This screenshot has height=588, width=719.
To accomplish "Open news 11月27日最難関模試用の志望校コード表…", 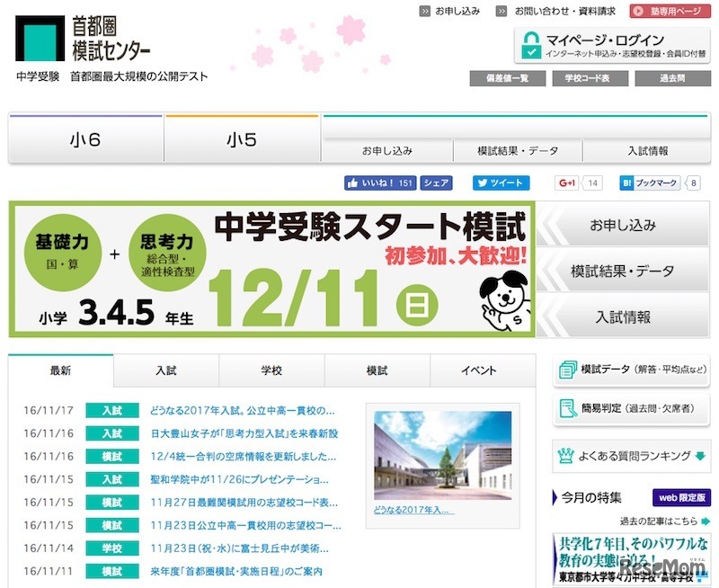I will click(x=244, y=503).
